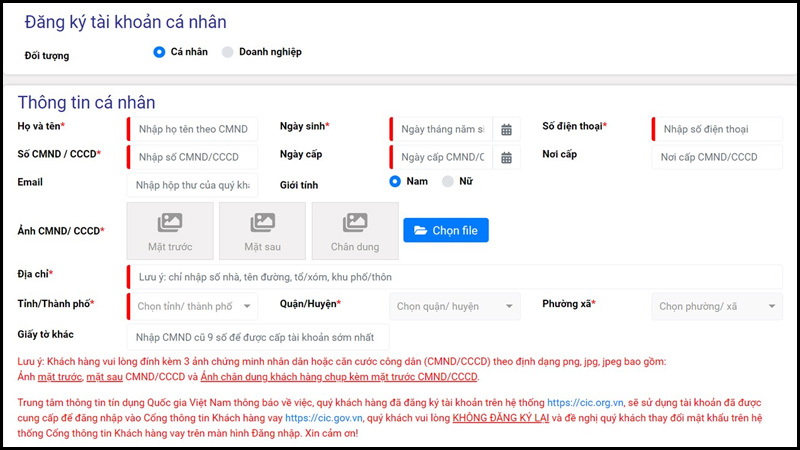Focus the Ngày cấp date input
The width and height of the screenshot is (800, 450).
click(441, 157)
